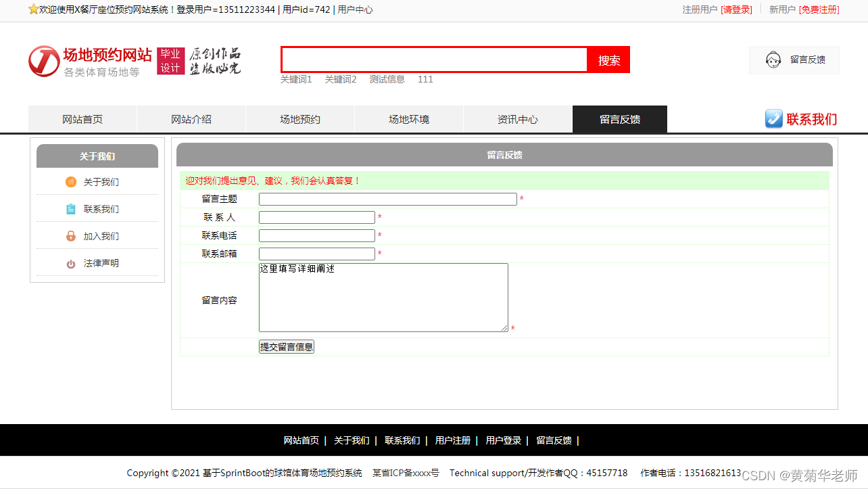
Task: Click search keyword link 关键词1
Action: pos(296,79)
